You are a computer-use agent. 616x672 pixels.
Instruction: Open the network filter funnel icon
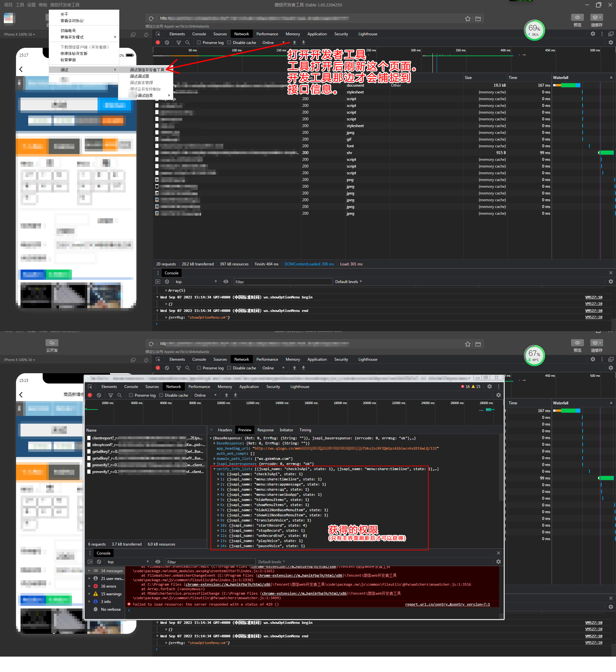point(179,43)
